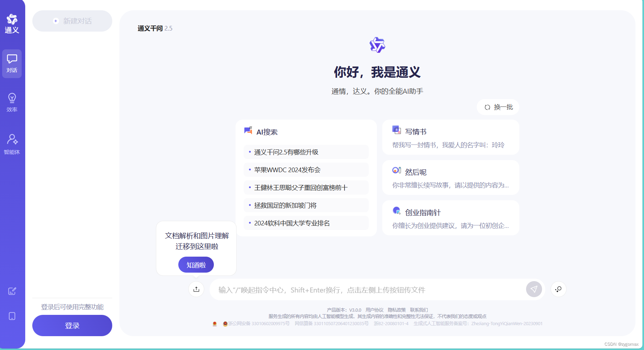
Task: Click 产品版本: V3.0.0 text
Action: (x=344, y=310)
